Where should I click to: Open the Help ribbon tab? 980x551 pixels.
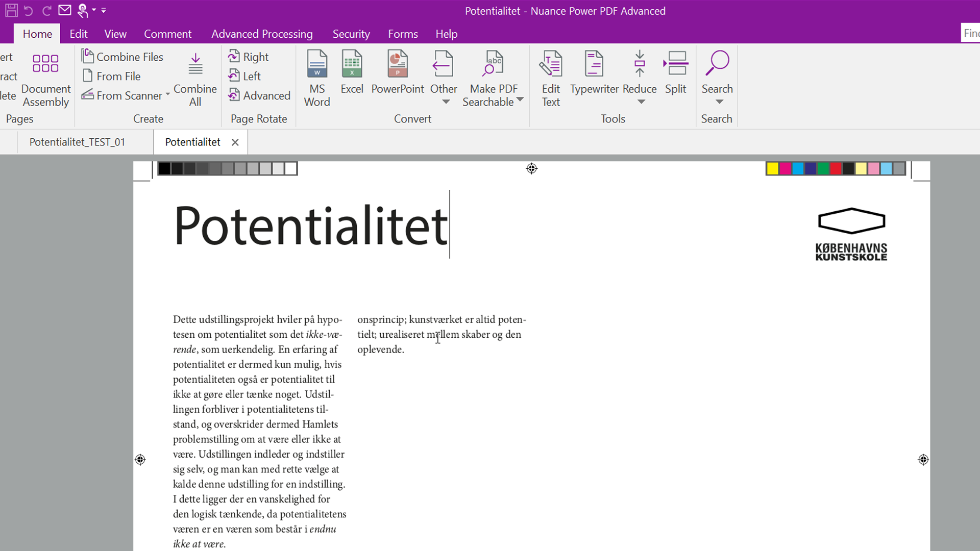446,34
